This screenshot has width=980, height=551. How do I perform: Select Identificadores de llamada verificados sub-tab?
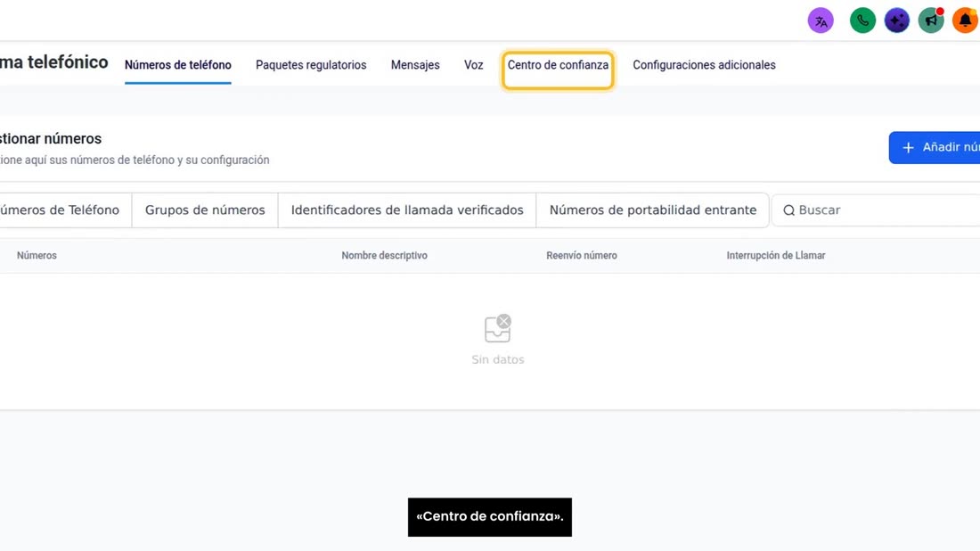(407, 210)
